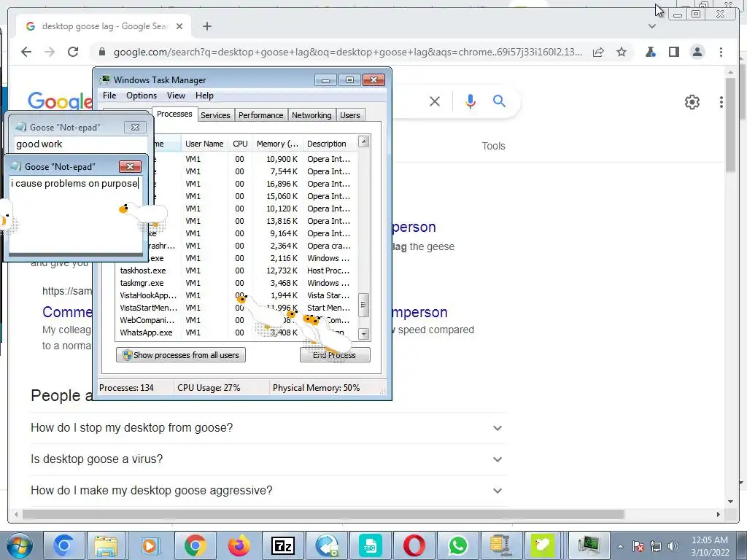Start voice search with microphone
The image size is (747, 560).
click(471, 101)
